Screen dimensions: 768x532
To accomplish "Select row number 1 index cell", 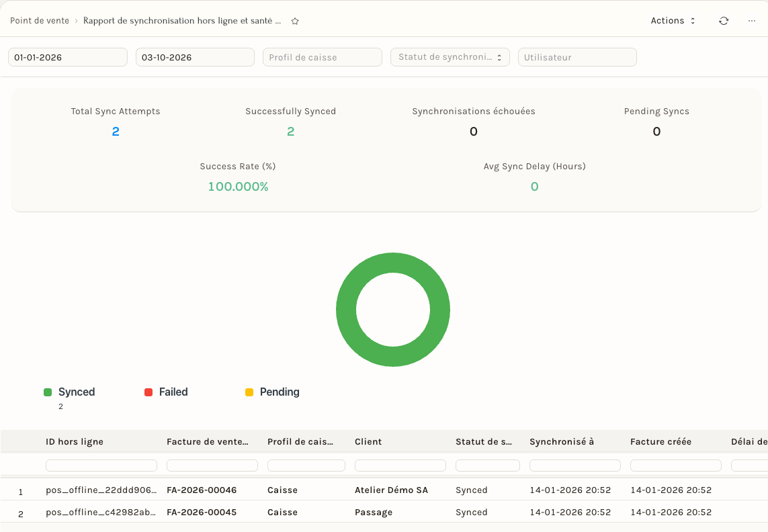I will pos(21,492).
